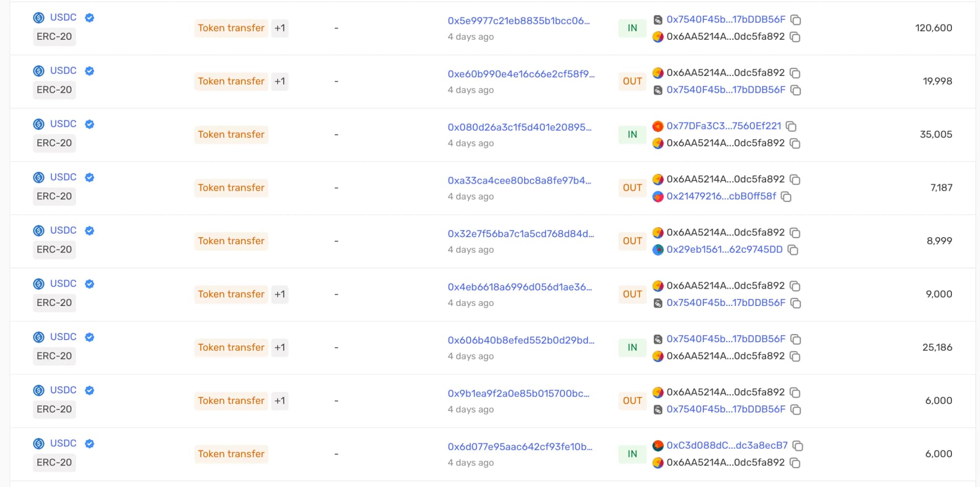The image size is (980, 487).
Task: Copy address 0x6AA5214A...0dc5fa892 in the 19,998 row
Action: tap(795, 73)
